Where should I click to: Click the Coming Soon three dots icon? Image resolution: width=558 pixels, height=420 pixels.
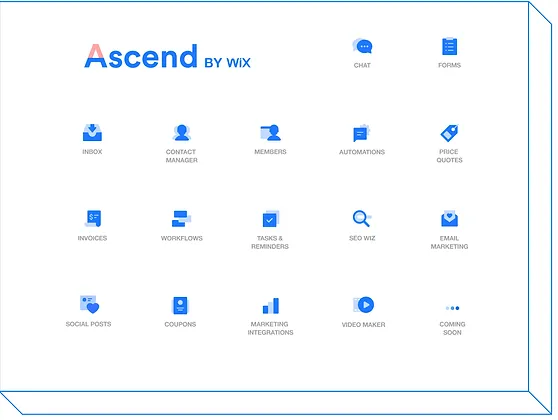point(452,308)
